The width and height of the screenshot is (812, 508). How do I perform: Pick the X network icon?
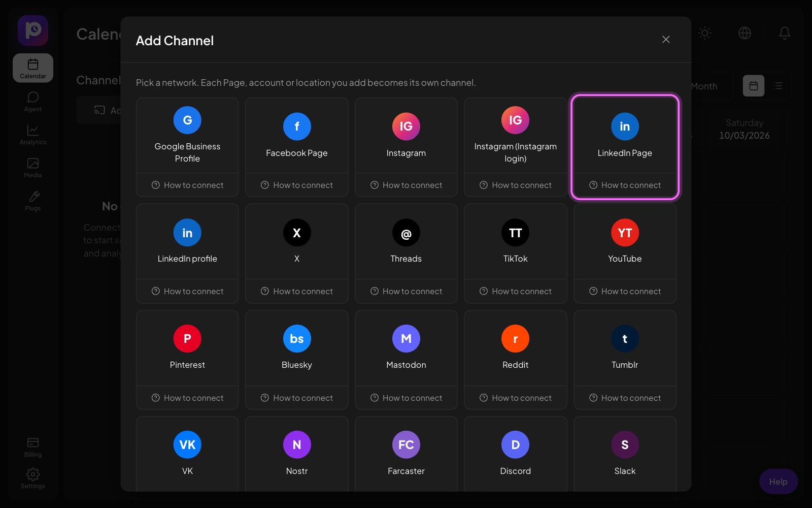[x=297, y=233]
